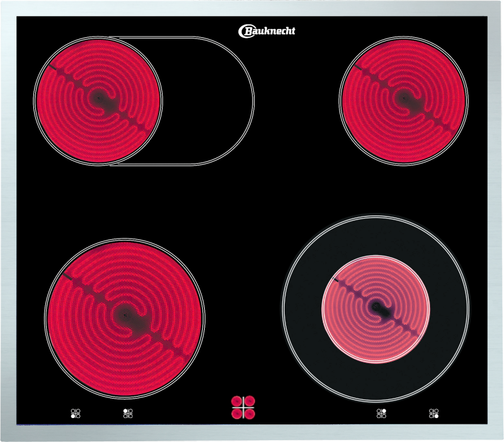The height and width of the screenshot is (442, 504).
Task: Click the red burner below the Bauknecht logo's right
Action: (404, 101)
